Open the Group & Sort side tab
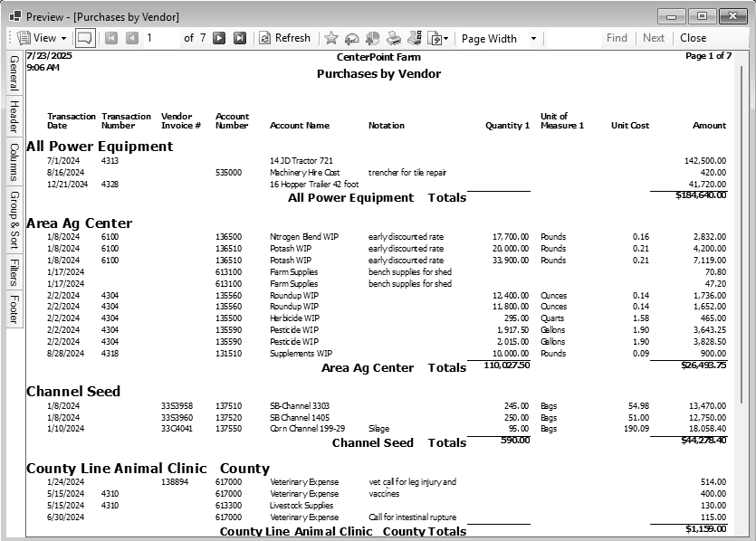The height and width of the screenshot is (541, 756). click(x=14, y=220)
